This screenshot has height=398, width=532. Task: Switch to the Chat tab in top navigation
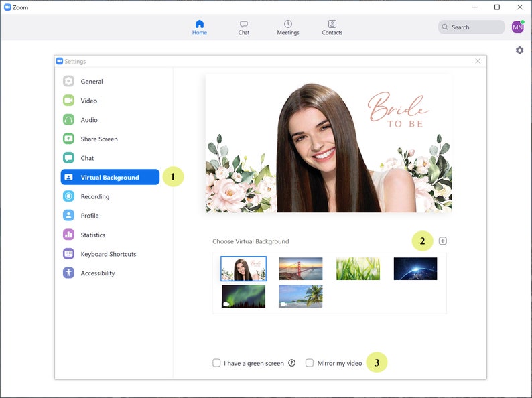244,27
